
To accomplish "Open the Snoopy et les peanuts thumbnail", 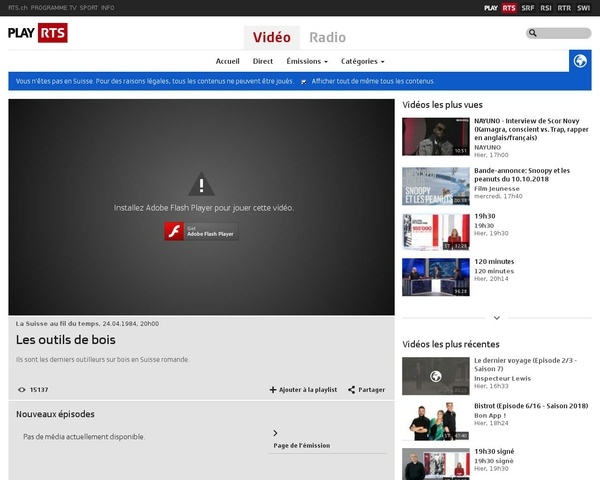I will point(435,186).
